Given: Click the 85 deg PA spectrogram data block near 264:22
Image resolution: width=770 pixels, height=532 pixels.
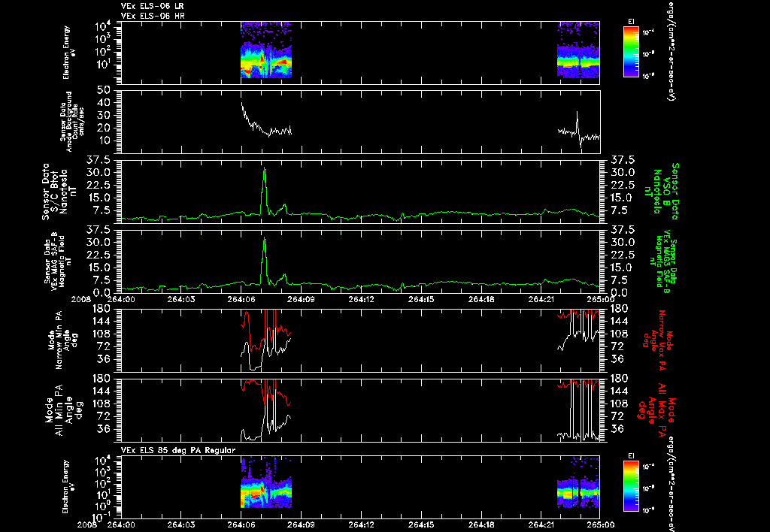Looking at the screenshot, I should [578, 482].
